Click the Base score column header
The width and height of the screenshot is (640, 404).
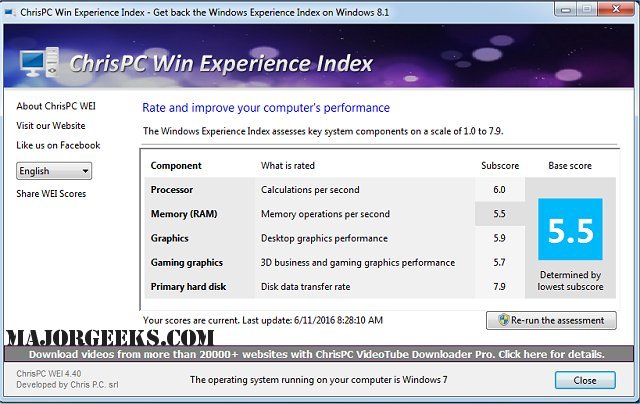pyautogui.click(x=570, y=166)
